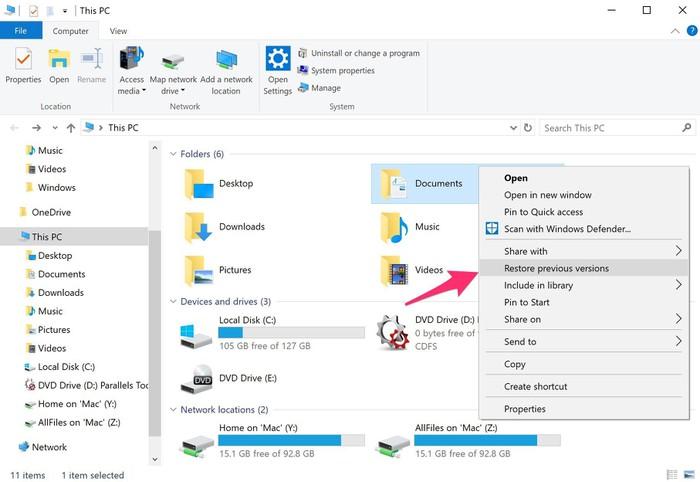Open address bar history dropdown

pos(513,128)
